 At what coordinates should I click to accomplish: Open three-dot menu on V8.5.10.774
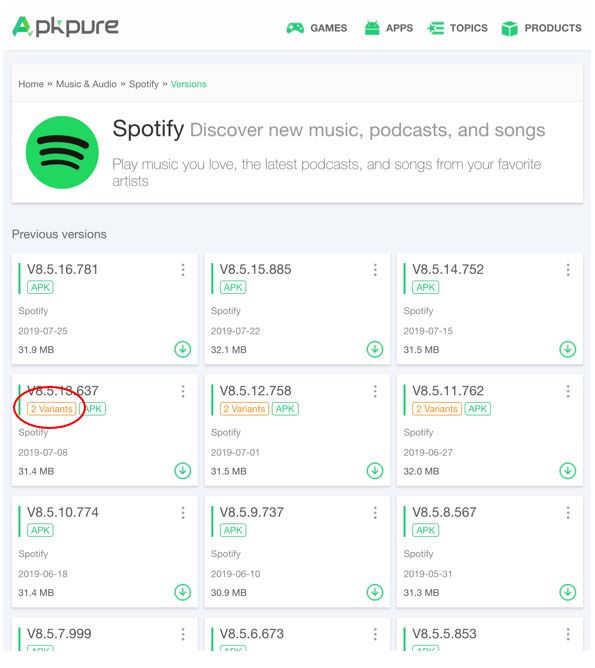183,513
